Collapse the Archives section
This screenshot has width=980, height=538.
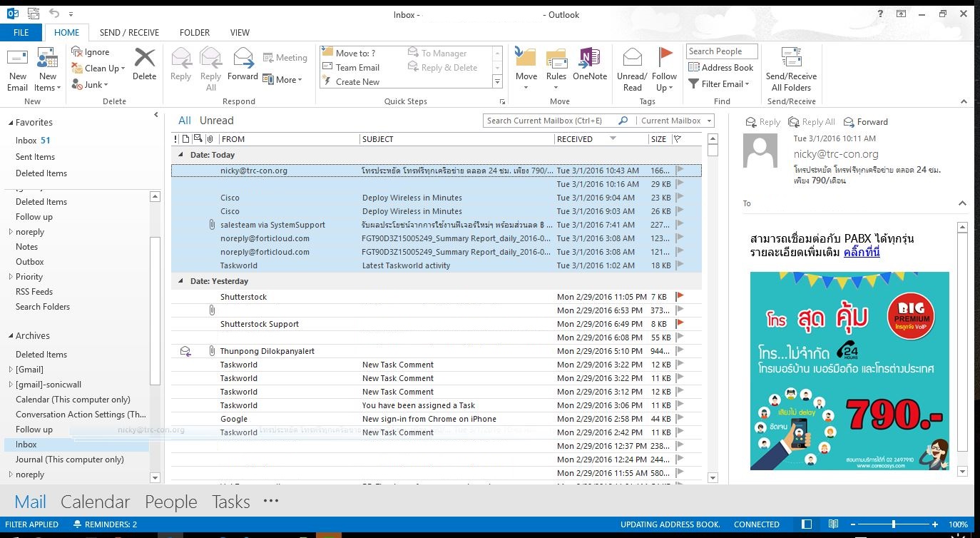click(11, 336)
